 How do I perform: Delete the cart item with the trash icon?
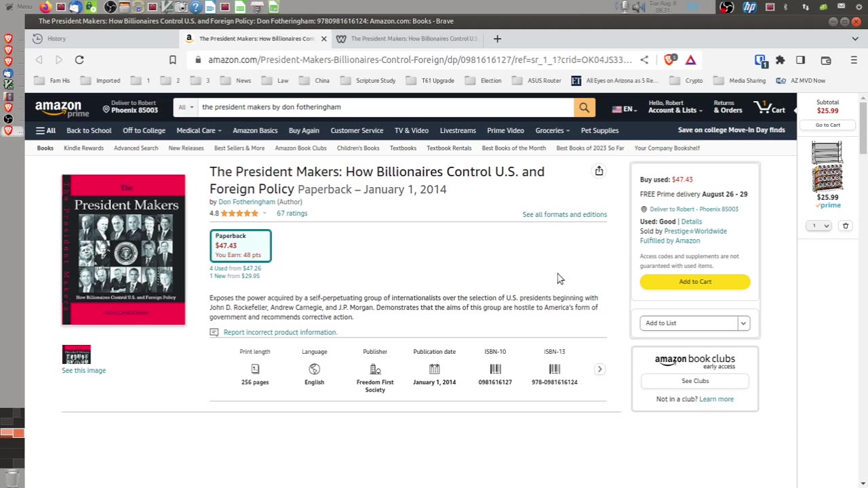(845, 226)
